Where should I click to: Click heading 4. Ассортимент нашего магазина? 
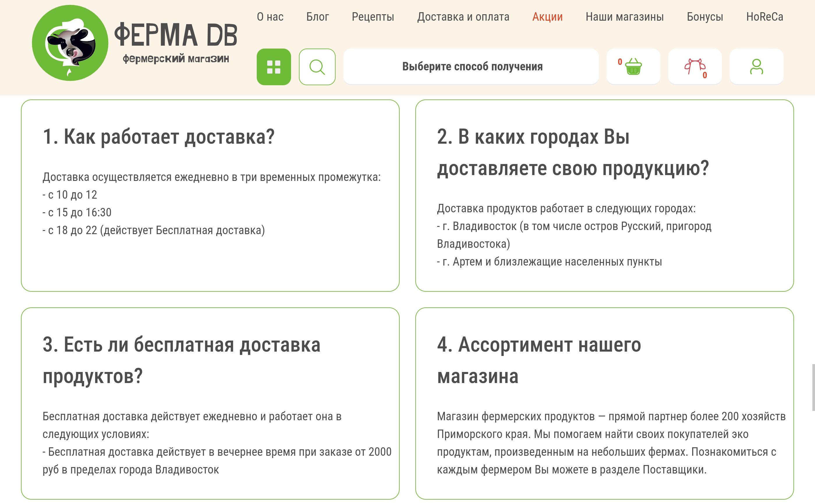click(x=539, y=360)
